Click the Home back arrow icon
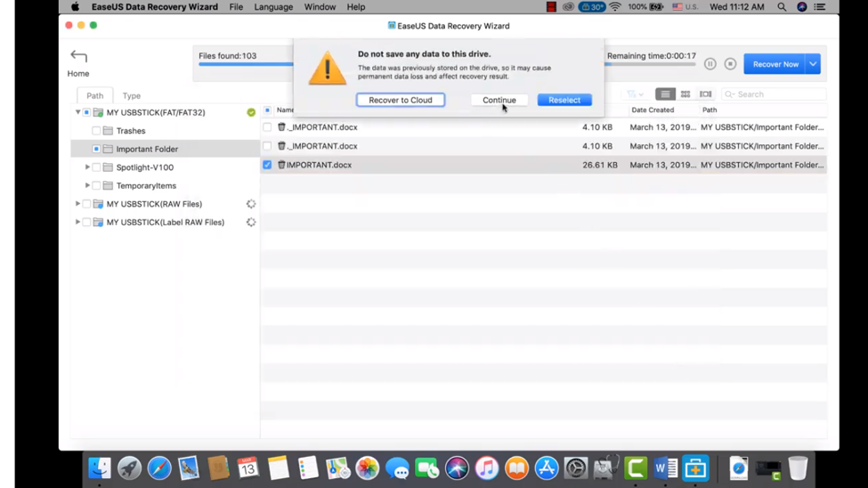868x488 pixels. 78,56
